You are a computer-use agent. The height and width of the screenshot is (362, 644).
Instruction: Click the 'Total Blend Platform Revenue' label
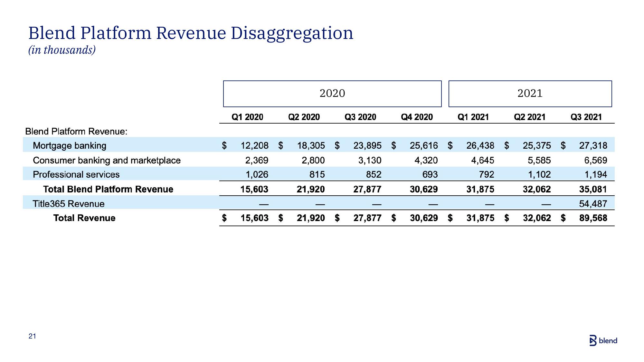tap(108, 189)
